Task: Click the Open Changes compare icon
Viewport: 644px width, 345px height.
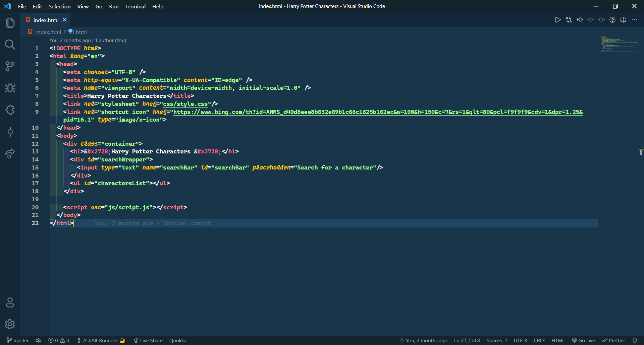Action: pos(569,20)
